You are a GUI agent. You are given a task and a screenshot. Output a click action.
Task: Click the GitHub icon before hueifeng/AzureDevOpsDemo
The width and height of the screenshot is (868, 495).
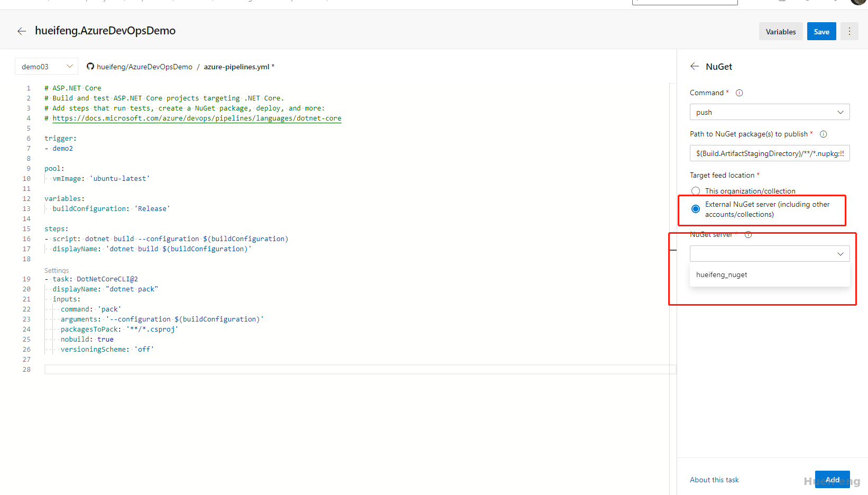tap(90, 67)
